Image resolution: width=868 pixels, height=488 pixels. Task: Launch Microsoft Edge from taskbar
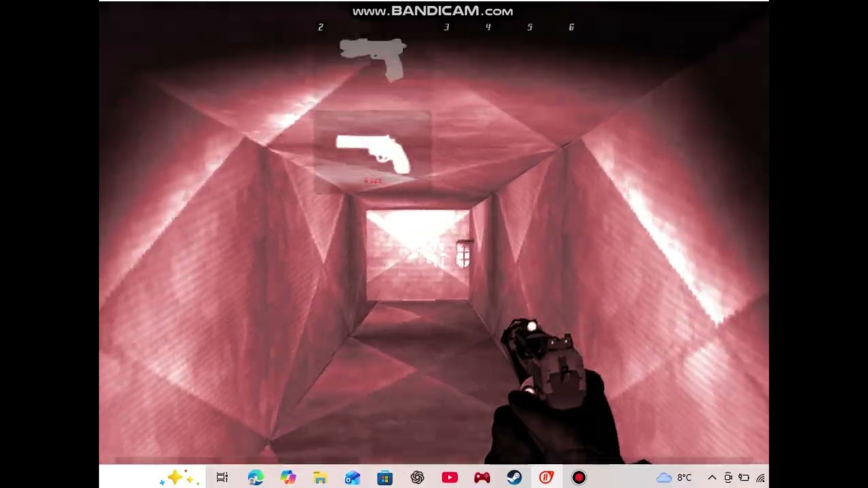[x=256, y=478]
